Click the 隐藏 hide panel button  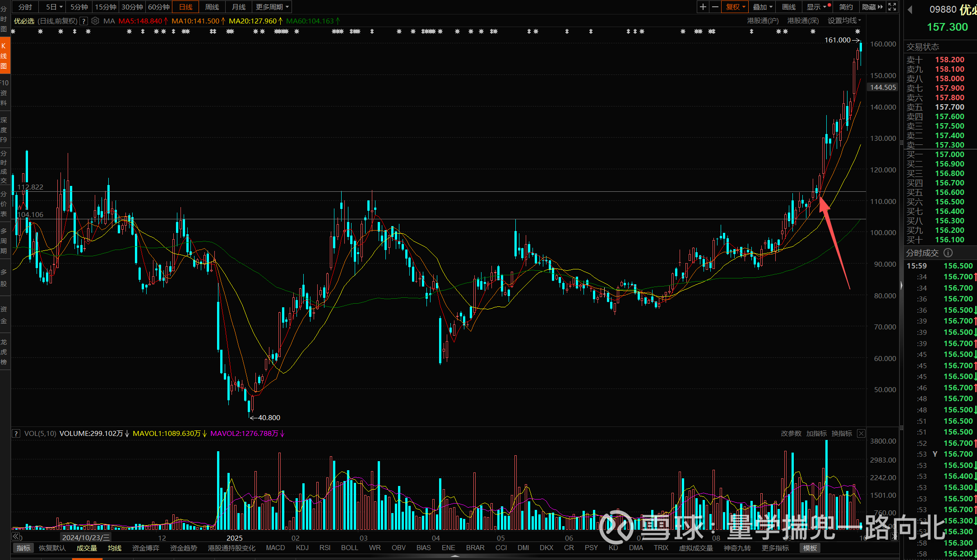point(872,7)
